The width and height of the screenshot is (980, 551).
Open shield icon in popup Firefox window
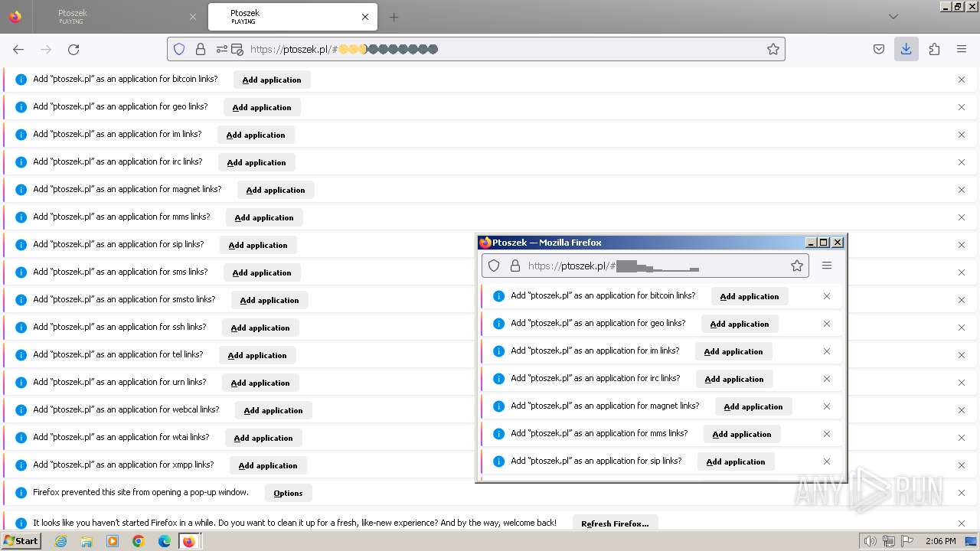[x=495, y=266]
